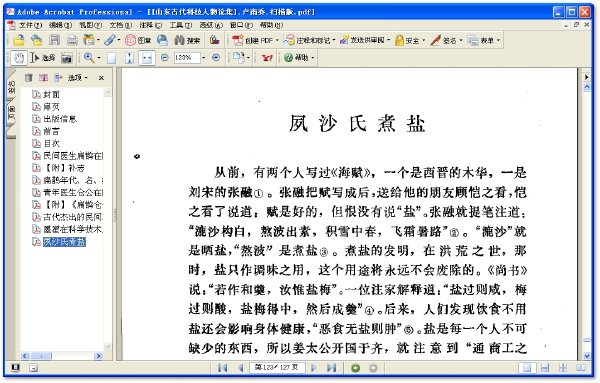Click the page number field
Viewport: 600px width, 383px height.
277,368
